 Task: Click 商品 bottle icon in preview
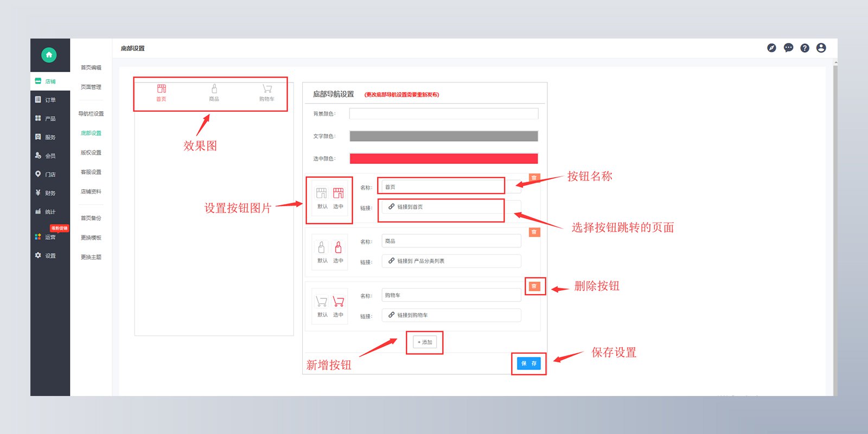coord(214,88)
